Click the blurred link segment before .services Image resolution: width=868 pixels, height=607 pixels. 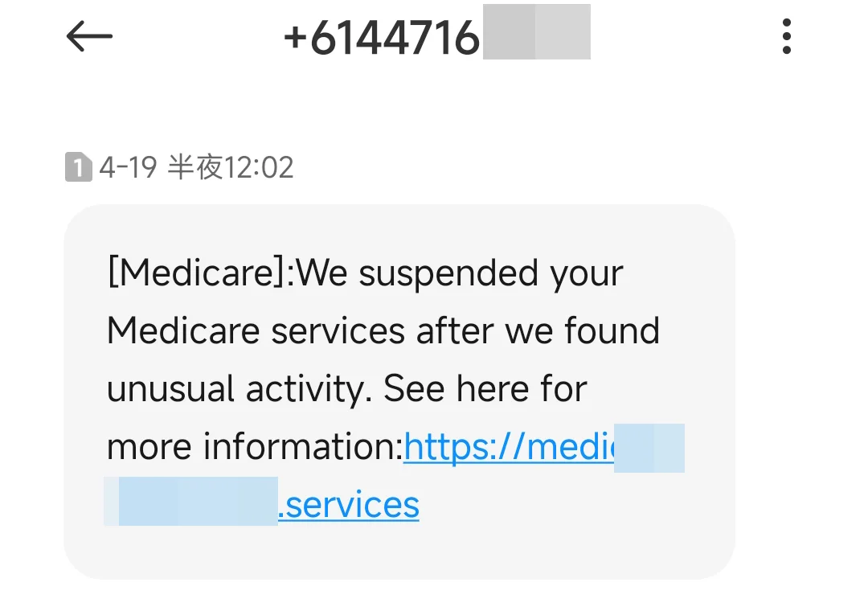191,502
